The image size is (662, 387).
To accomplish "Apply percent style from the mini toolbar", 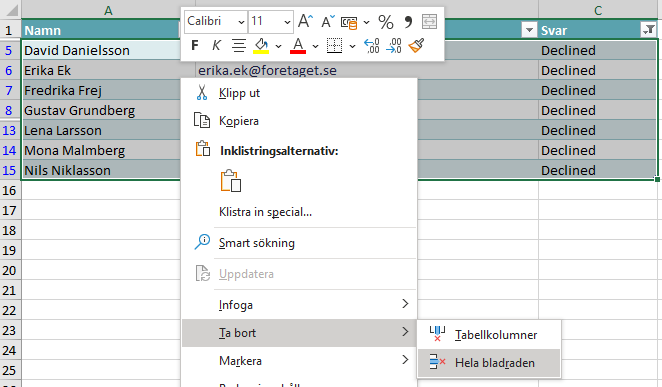I will (x=385, y=22).
